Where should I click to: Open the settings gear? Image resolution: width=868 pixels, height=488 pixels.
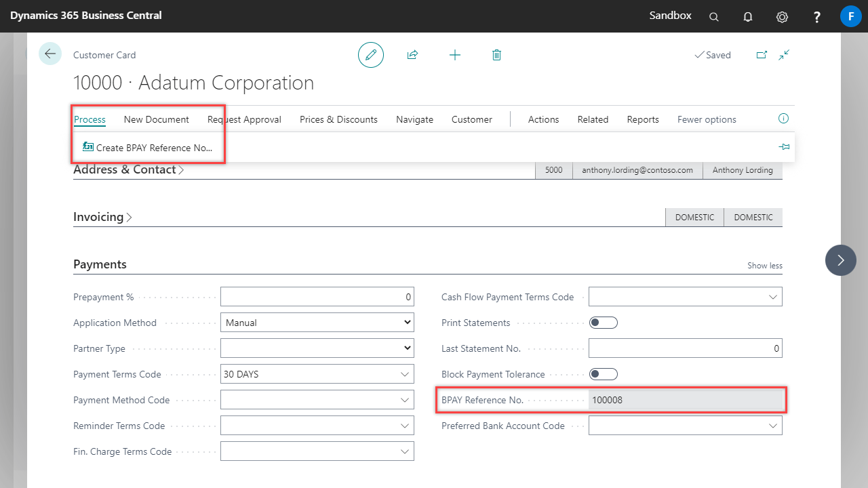click(x=782, y=17)
